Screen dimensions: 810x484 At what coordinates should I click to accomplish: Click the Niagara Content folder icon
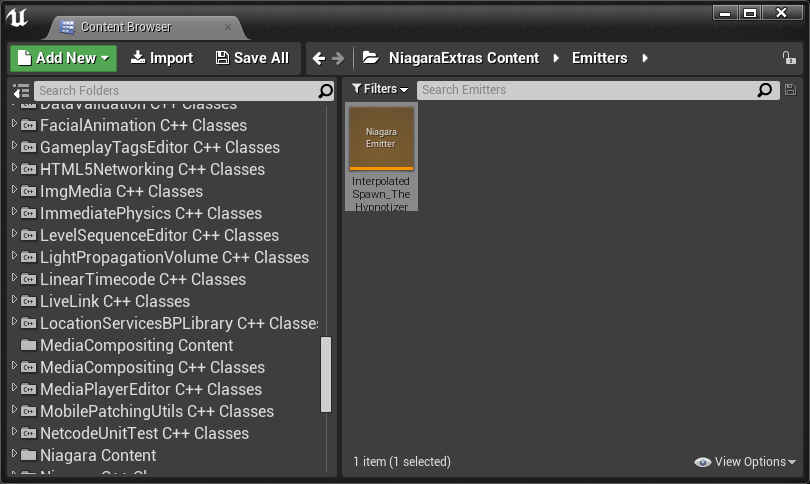point(28,455)
